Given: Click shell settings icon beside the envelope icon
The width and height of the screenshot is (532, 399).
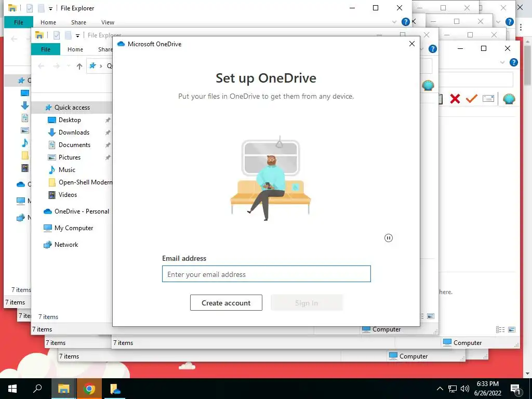Looking at the screenshot, I should [509, 99].
